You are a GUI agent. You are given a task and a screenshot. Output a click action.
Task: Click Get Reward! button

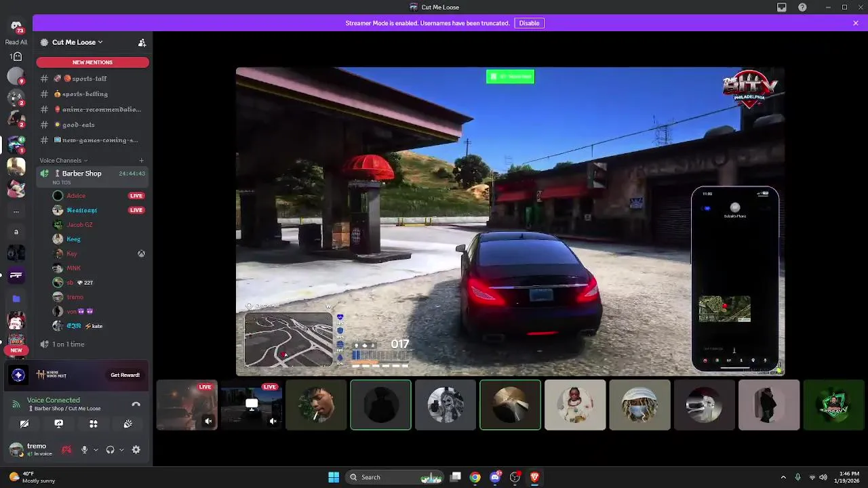coord(125,375)
